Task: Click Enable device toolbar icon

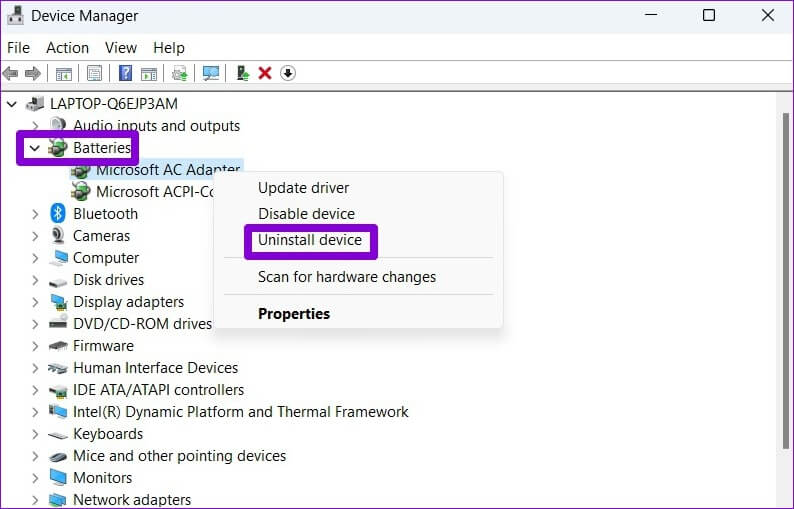Action: [243, 74]
